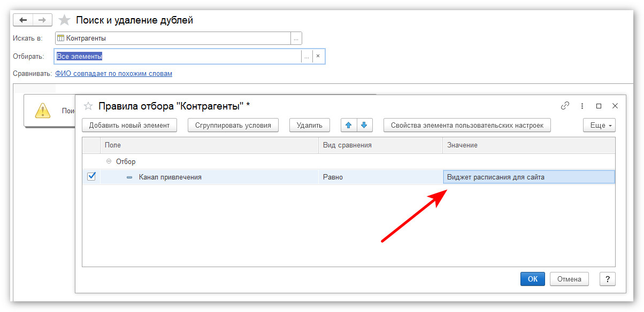Click the Поле column header
The image size is (644, 312).
point(209,145)
